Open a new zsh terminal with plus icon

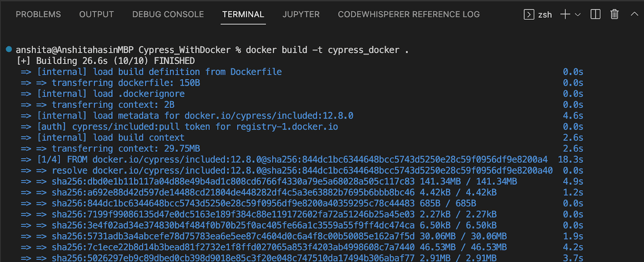[x=565, y=14]
